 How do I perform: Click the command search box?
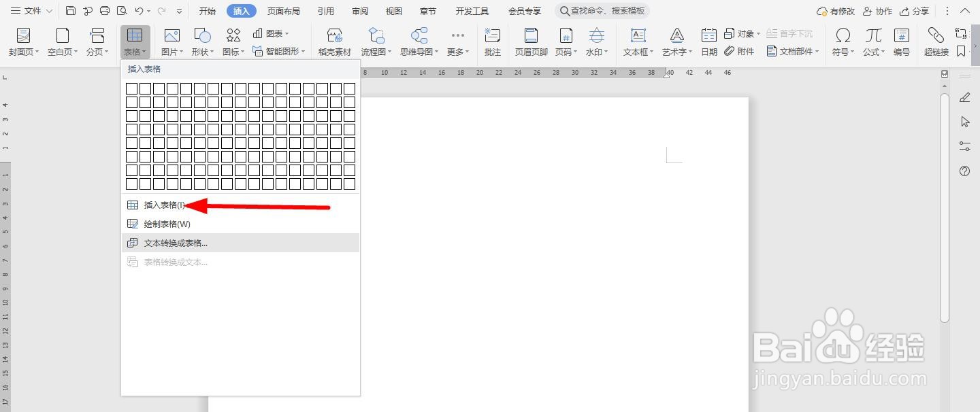(602, 11)
